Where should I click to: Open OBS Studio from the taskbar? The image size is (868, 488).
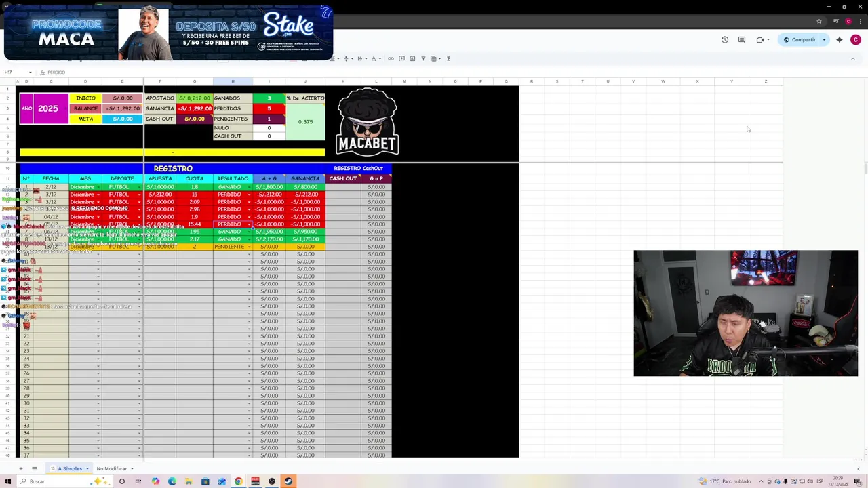[x=272, y=481]
